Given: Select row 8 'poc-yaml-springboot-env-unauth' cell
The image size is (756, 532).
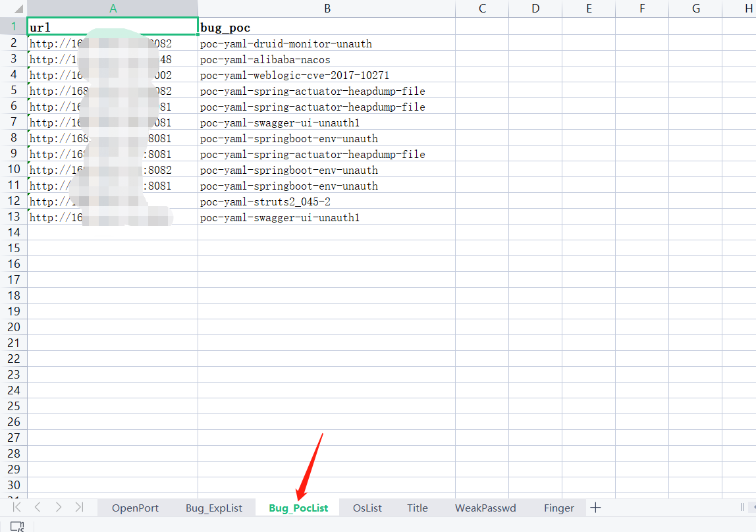Looking at the screenshot, I should [327, 138].
